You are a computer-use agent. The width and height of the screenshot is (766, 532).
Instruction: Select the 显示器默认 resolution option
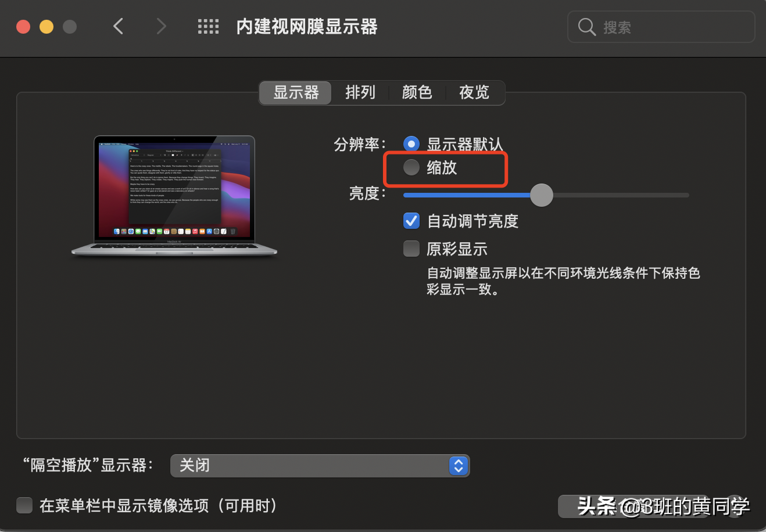[x=411, y=144]
